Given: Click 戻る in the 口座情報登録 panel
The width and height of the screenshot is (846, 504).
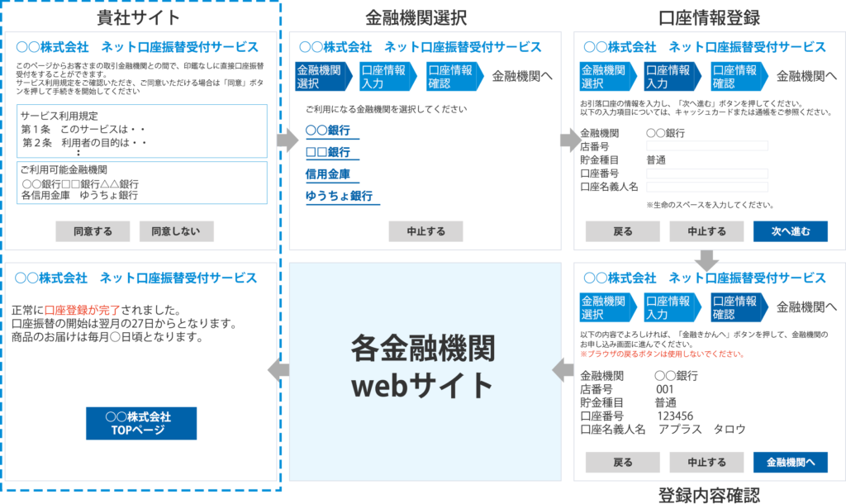Looking at the screenshot, I should (x=623, y=231).
